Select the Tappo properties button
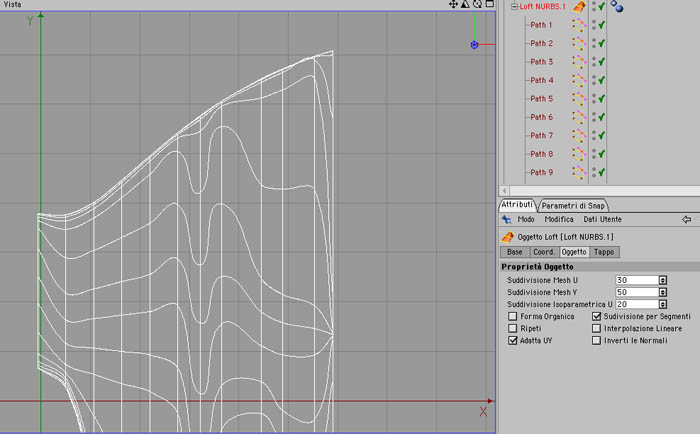This screenshot has height=434, width=700. (x=604, y=252)
